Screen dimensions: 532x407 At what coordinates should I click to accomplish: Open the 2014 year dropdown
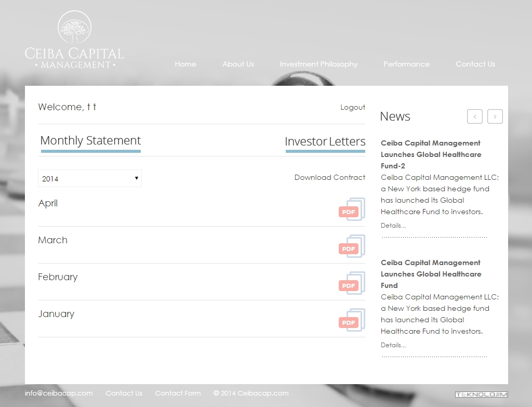click(90, 179)
